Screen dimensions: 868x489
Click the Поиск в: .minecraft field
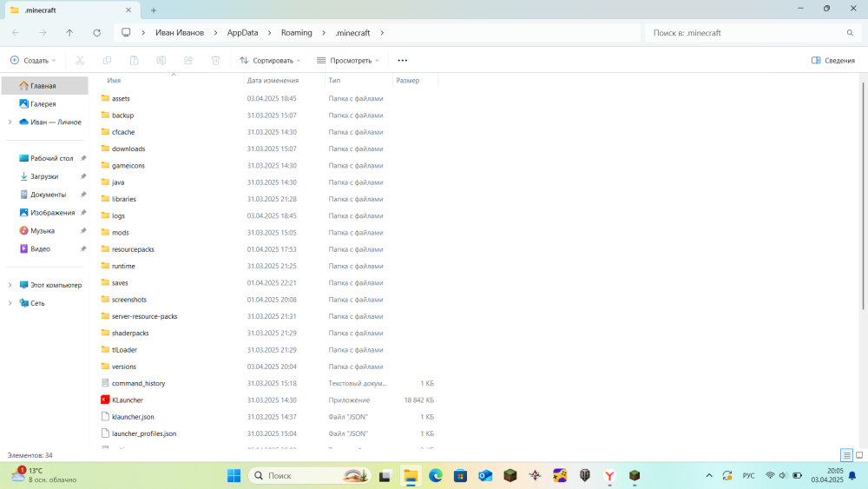pyautogui.click(x=753, y=33)
